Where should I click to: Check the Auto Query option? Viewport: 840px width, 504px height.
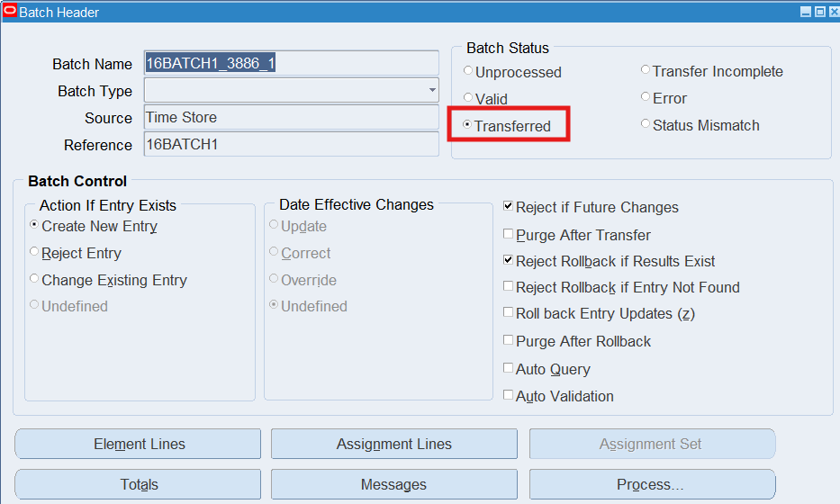click(508, 368)
